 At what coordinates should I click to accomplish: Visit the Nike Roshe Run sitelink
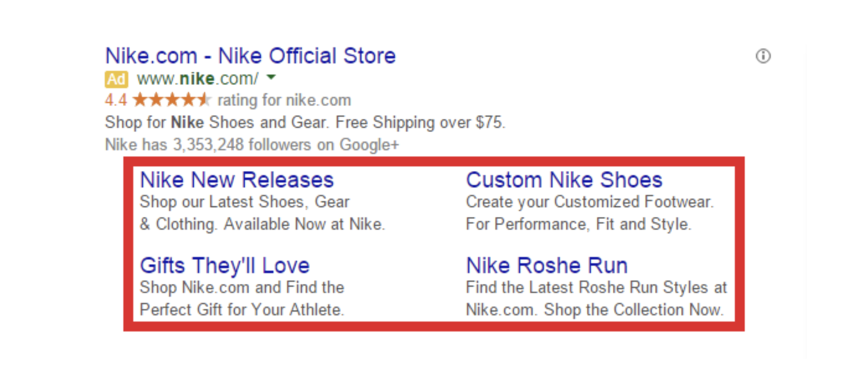click(x=547, y=266)
